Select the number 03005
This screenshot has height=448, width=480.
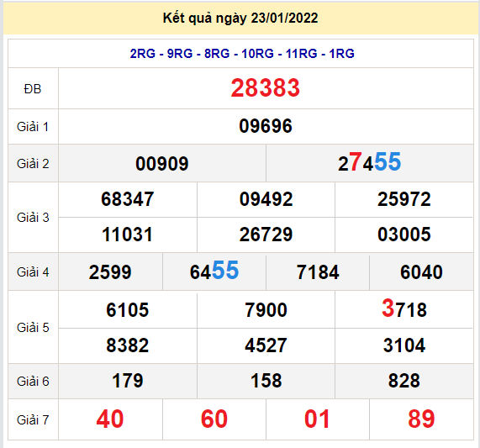404,235
